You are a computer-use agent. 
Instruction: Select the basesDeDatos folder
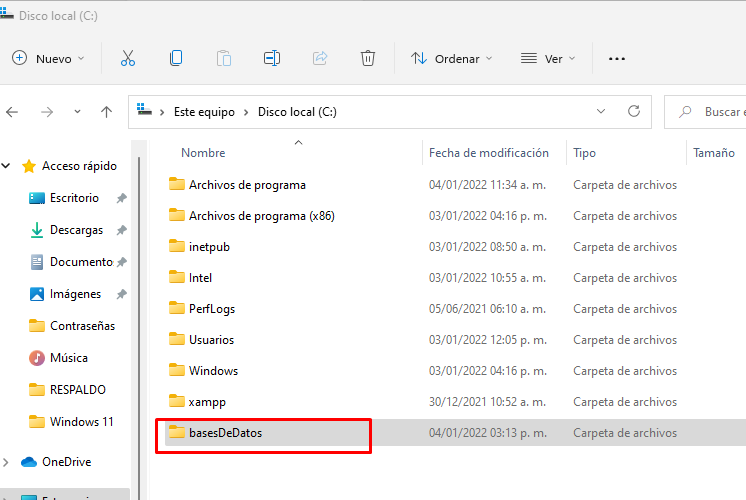[x=225, y=433]
